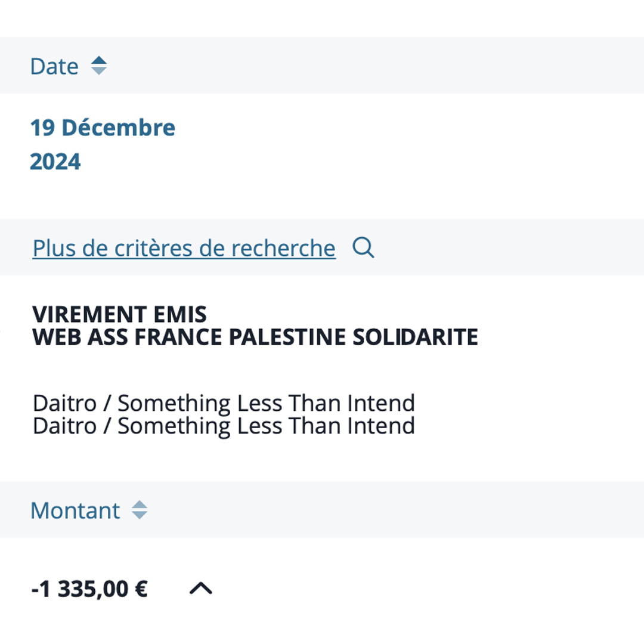This screenshot has width=644, height=644.
Task: Click the lower arrow of Date sort
Action: point(98,71)
